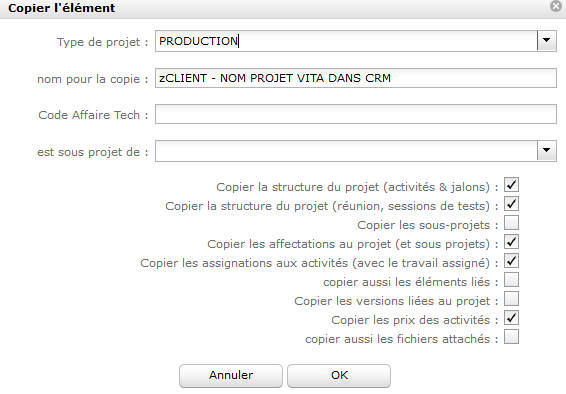The height and width of the screenshot is (394, 566).
Task: Enable Copier les sous-projets checkbox
Action: point(511,223)
